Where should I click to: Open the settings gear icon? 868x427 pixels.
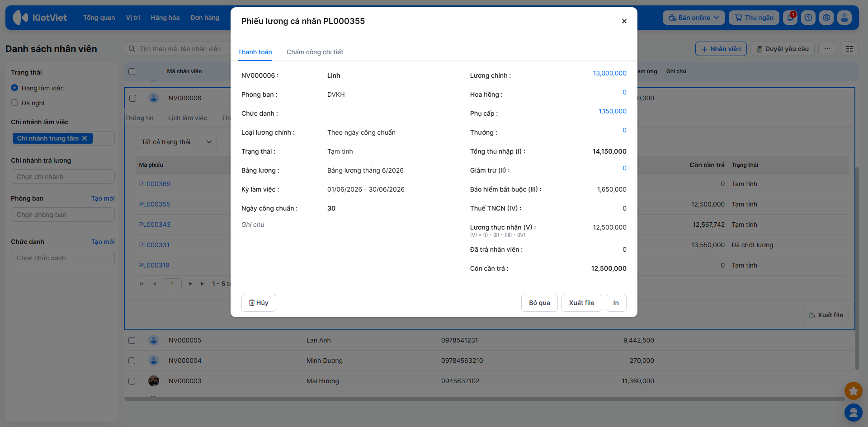(826, 18)
